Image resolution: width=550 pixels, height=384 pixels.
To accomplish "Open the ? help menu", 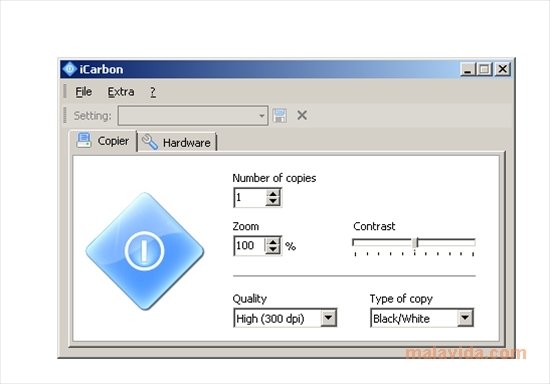I will pos(153,92).
